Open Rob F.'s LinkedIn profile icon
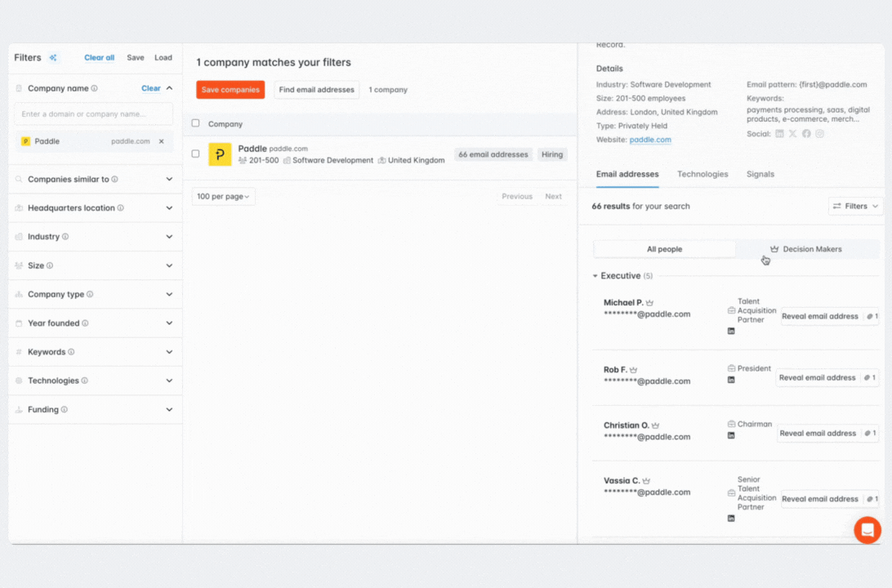892x588 pixels. pos(731,380)
